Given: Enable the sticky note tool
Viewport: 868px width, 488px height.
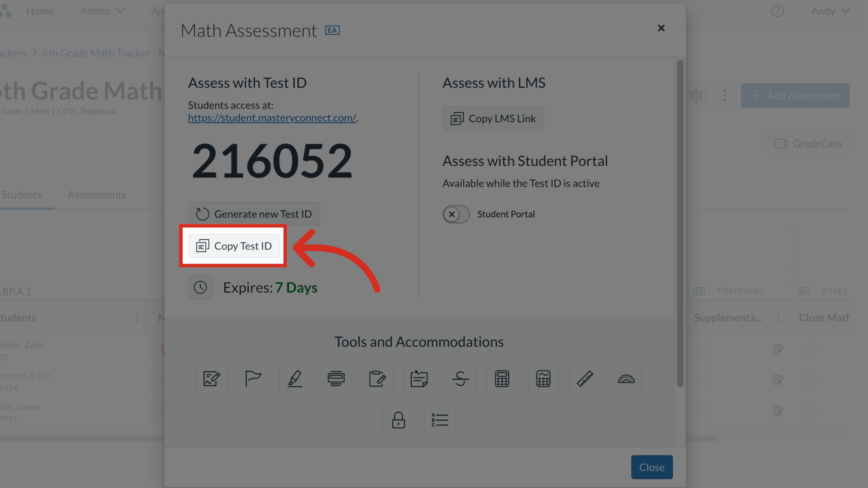Looking at the screenshot, I should click(x=419, y=379).
